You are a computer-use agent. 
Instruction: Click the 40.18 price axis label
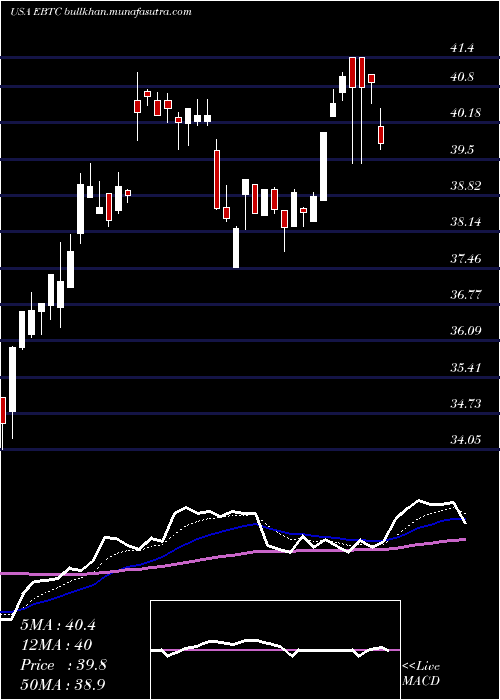pos(466,113)
